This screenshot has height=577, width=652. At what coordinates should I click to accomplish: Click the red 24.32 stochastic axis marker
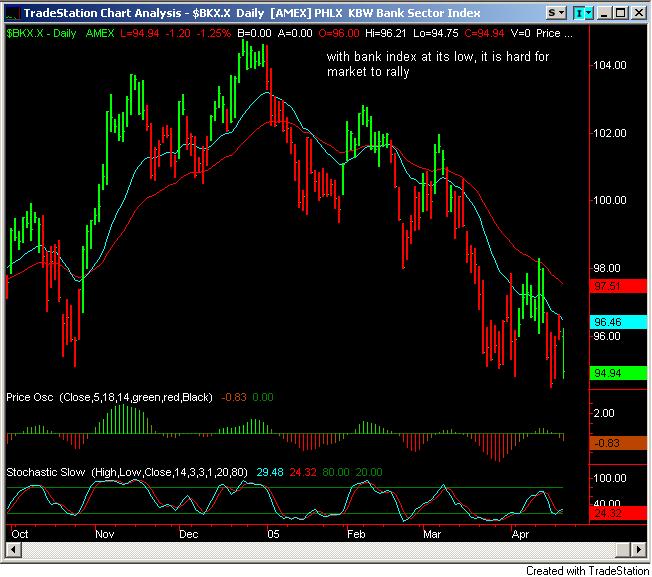pyautogui.click(x=618, y=513)
